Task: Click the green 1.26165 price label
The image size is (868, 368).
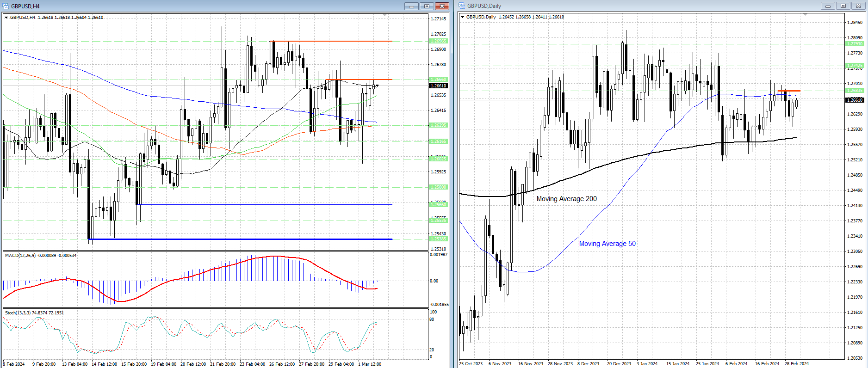Action: 439,141
